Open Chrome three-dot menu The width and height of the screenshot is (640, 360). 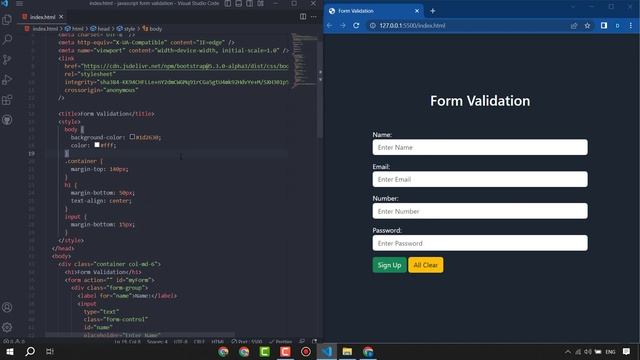pos(631,25)
